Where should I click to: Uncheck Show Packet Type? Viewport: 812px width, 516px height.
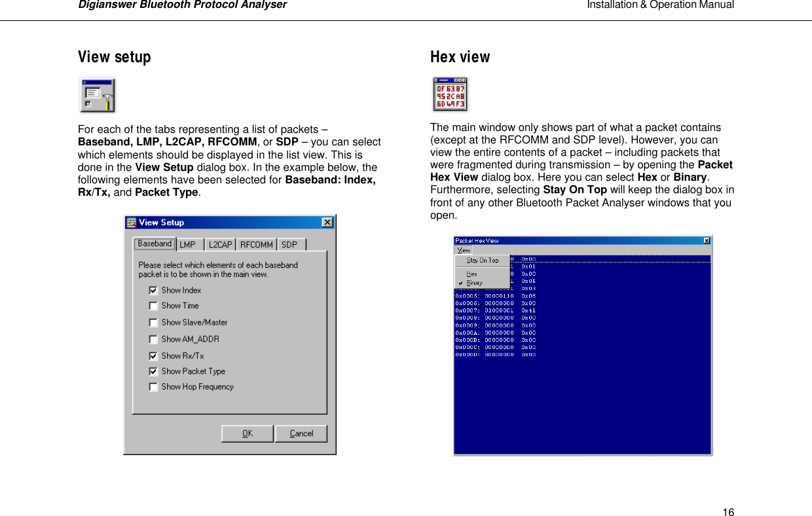153,371
